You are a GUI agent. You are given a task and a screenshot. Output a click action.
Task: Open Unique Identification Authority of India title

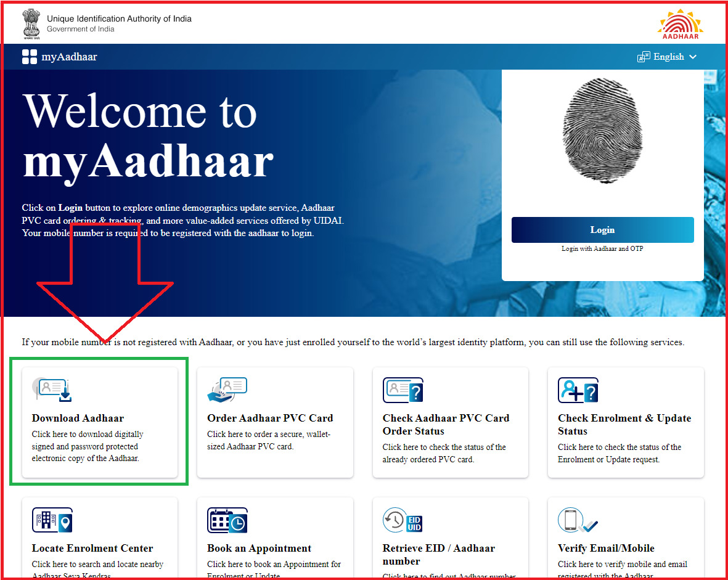119,18
